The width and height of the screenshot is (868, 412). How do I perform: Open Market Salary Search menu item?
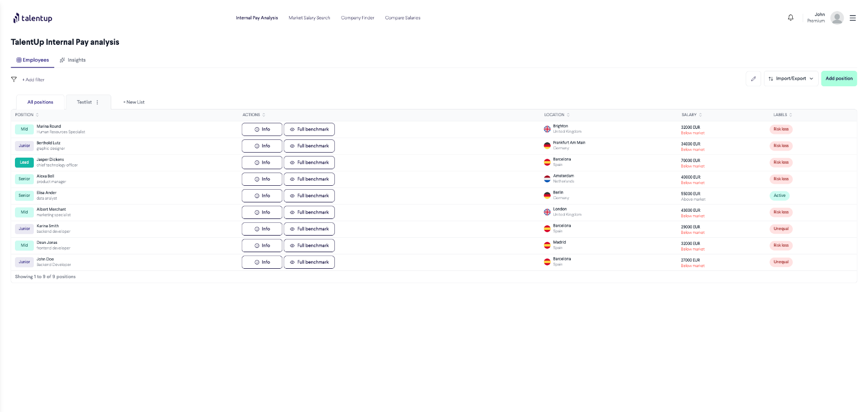pyautogui.click(x=309, y=18)
